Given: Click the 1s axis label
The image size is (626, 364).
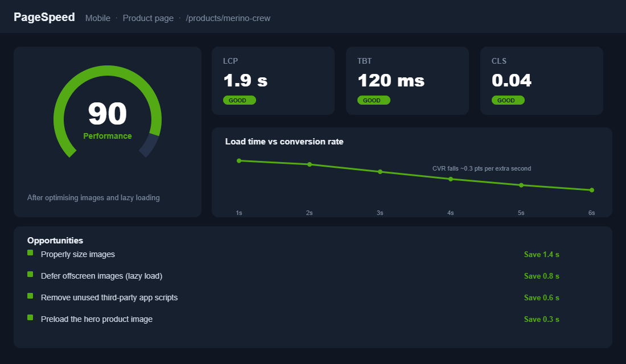Looking at the screenshot, I should coord(239,213).
